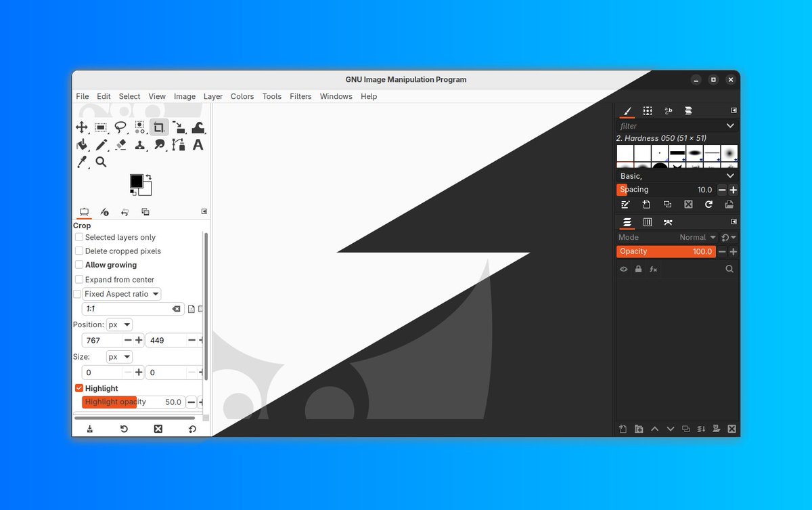Select the Paths tool
This screenshot has width=812, height=510.
(179, 144)
